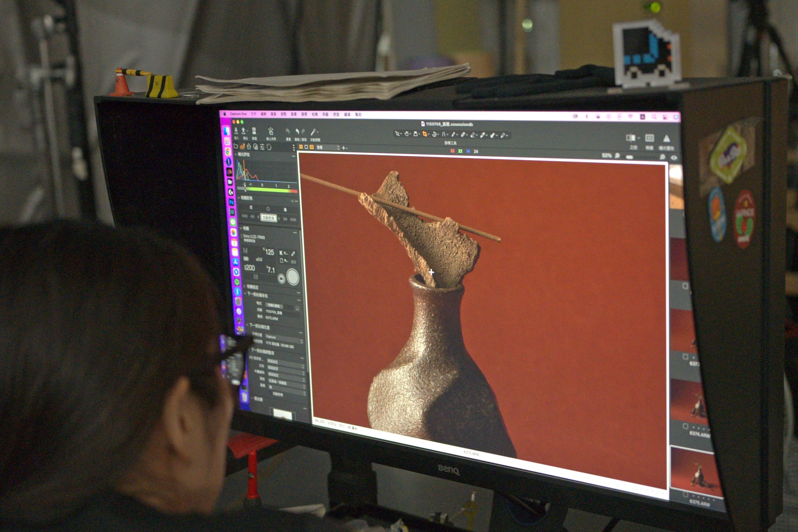Open Photoshop from the macOS Dock
This screenshot has height=532, width=798.
(231, 202)
